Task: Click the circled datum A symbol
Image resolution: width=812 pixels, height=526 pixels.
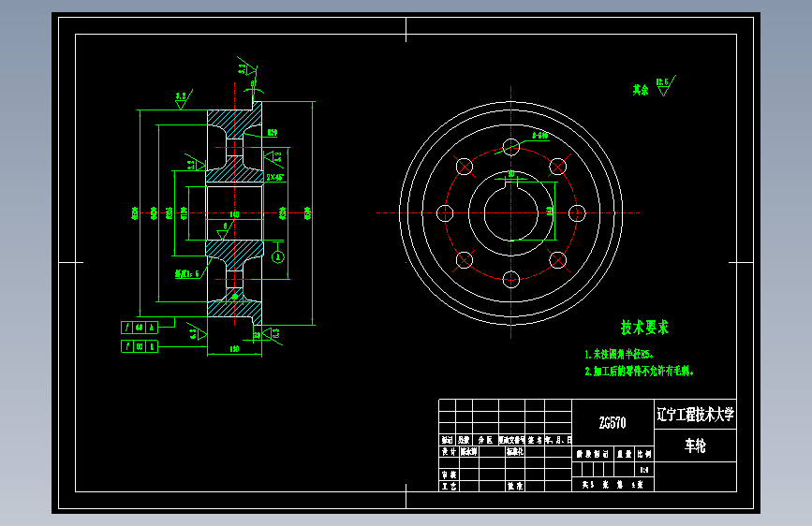Action: click(278, 256)
